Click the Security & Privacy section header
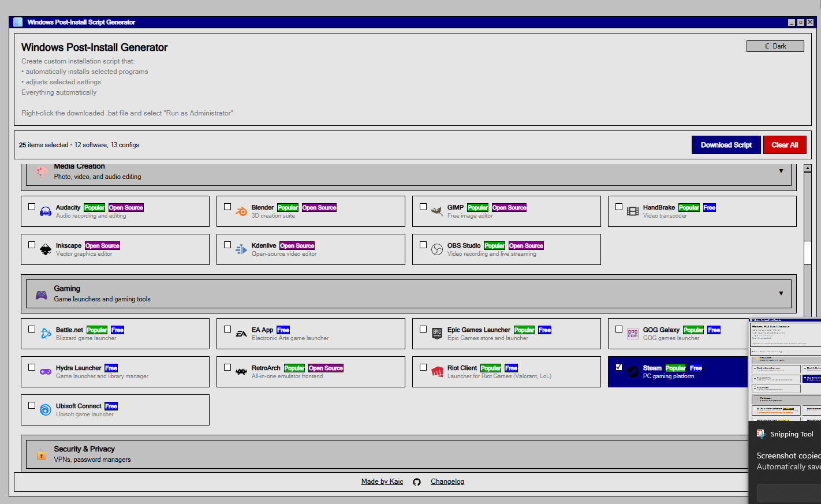This screenshot has height=504, width=821. click(408, 454)
